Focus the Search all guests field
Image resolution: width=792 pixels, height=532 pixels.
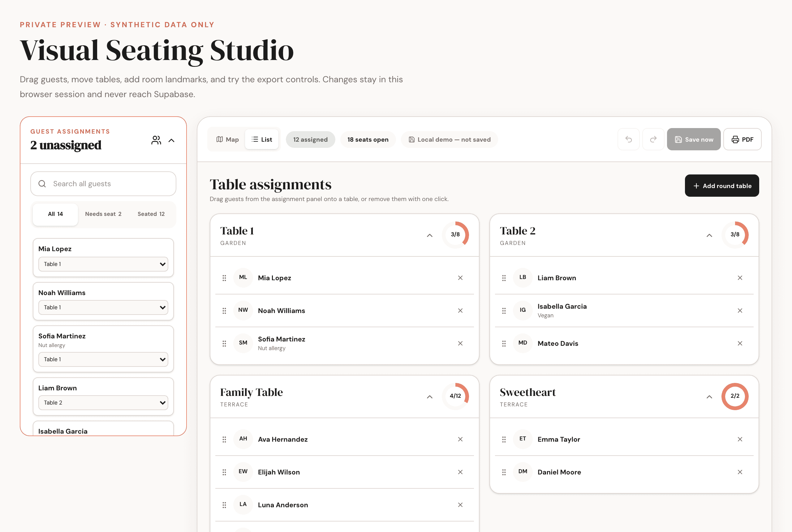click(103, 183)
